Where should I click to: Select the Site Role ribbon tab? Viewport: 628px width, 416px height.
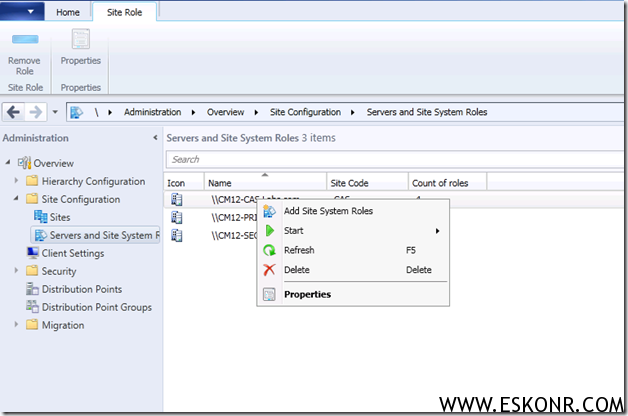(x=124, y=12)
